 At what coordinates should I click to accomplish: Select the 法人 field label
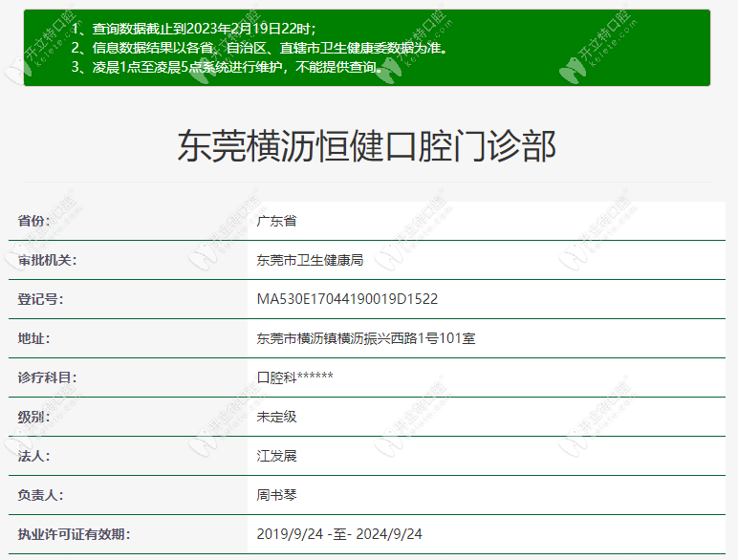click(34, 456)
